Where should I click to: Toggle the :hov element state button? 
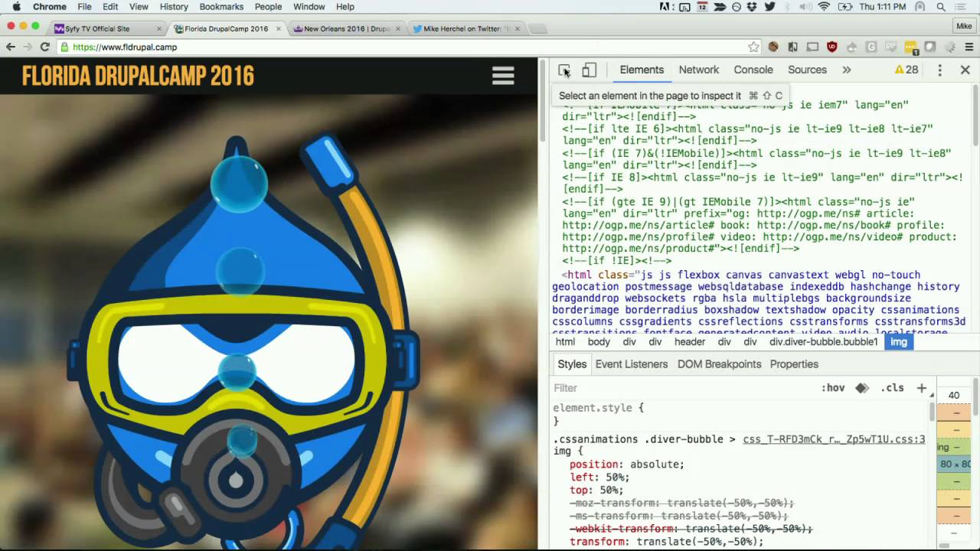click(x=833, y=388)
